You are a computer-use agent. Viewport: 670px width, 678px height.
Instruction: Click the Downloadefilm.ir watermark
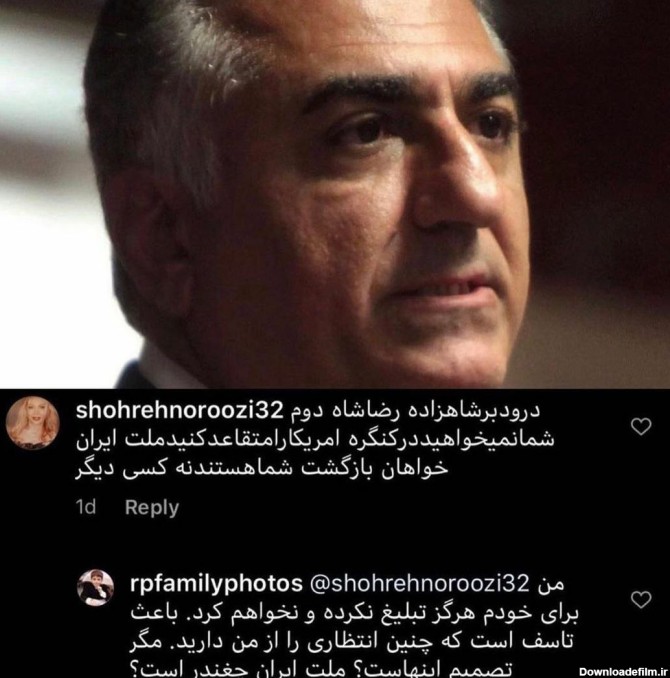pos(623,672)
